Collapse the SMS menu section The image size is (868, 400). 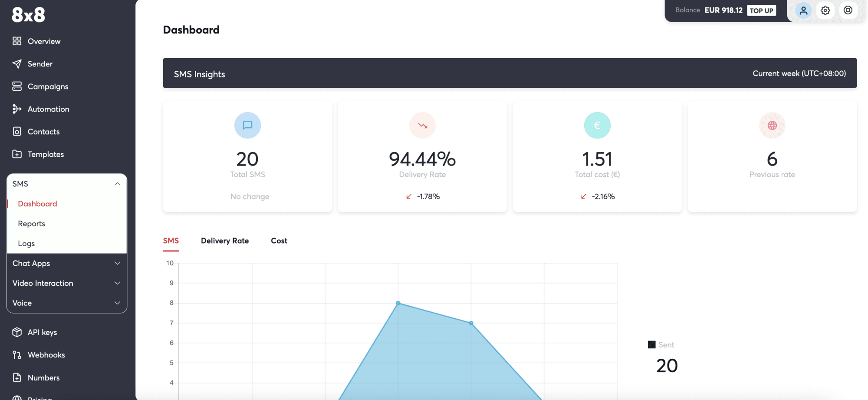[x=117, y=184]
